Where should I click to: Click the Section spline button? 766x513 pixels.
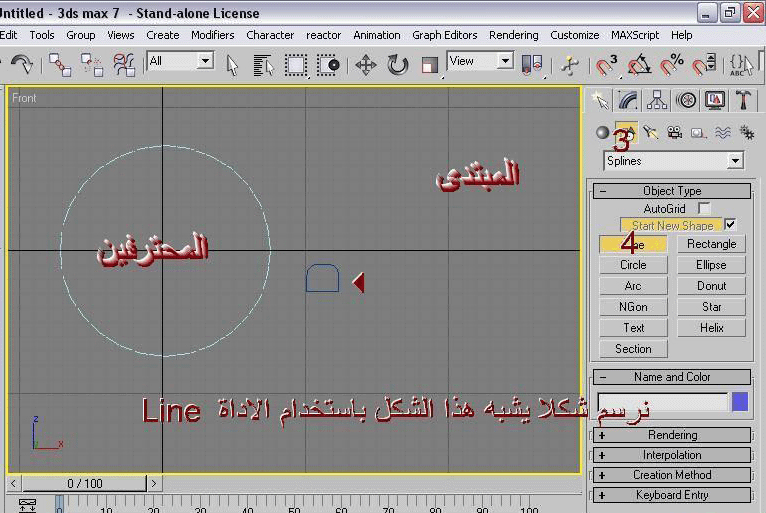pyautogui.click(x=633, y=349)
